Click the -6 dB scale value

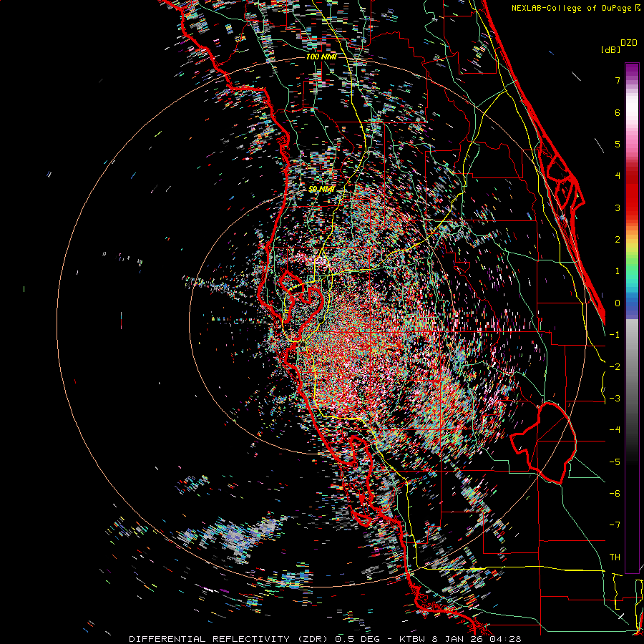coord(615,493)
